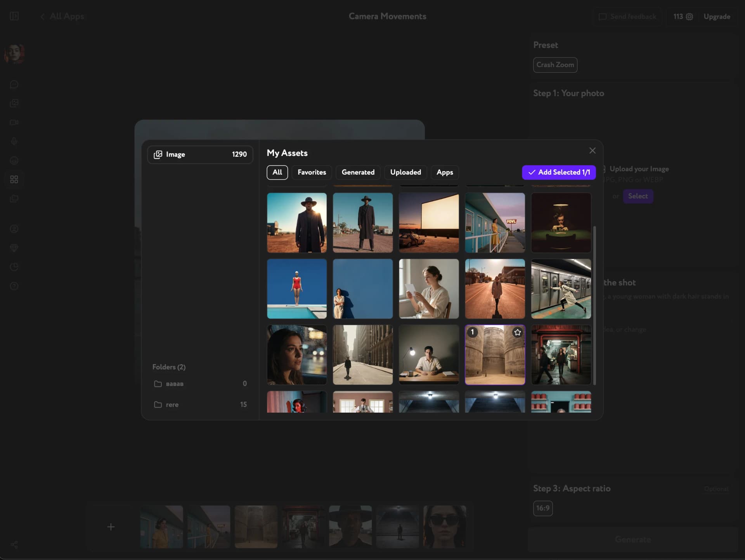Open the user avatar profile
Screen dimensions: 745x560
tap(14, 54)
